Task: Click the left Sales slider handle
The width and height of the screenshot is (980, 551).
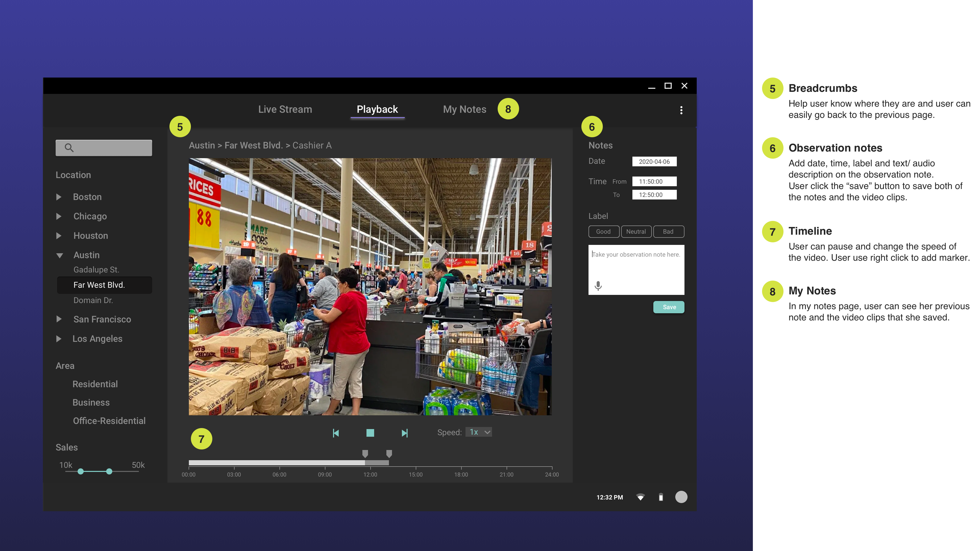Action: (x=81, y=471)
